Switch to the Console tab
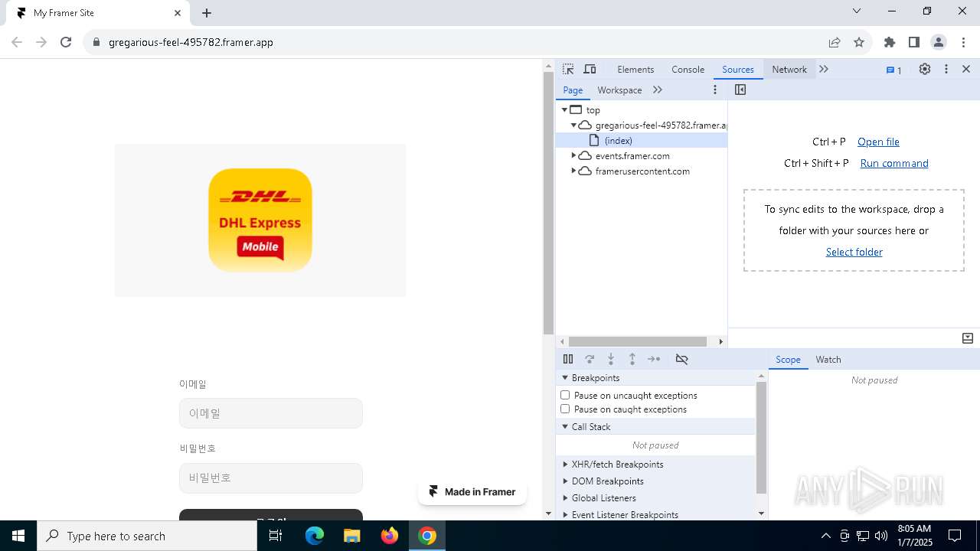Image resolution: width=980 pixels, height=551 pixels. click(688, 69)
